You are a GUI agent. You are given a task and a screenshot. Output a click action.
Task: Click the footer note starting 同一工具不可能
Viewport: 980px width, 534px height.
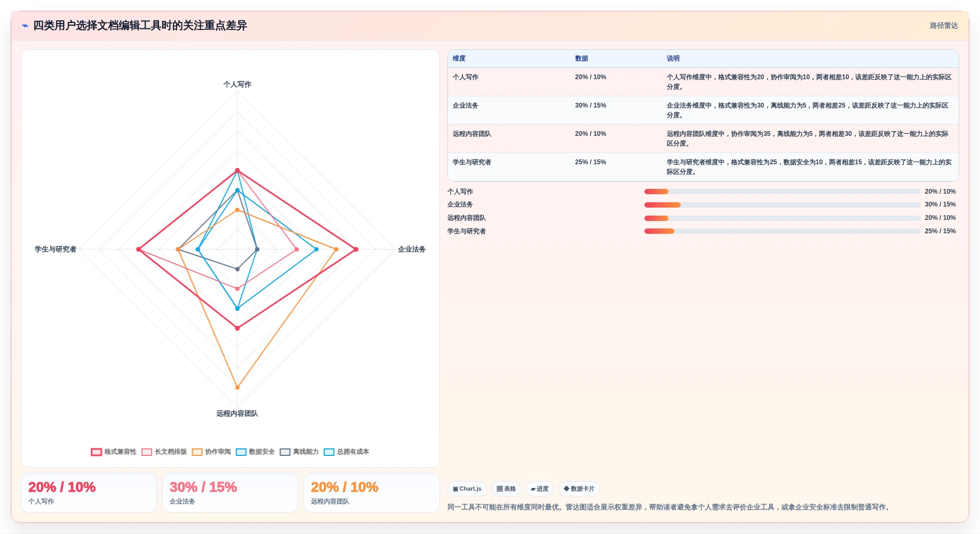click(670, 507)
